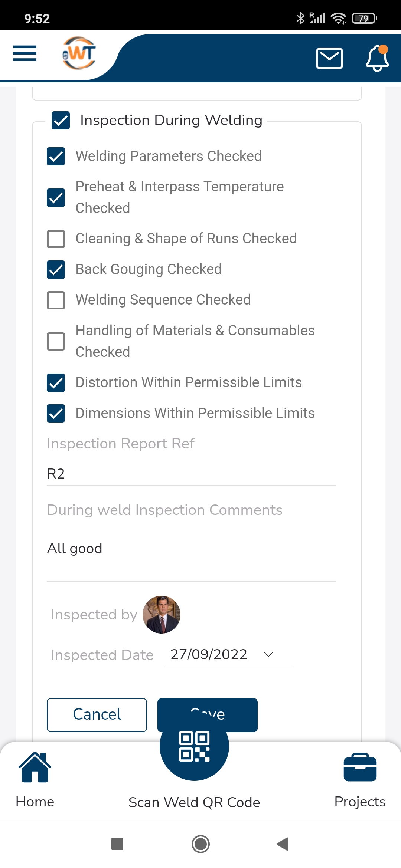The width and height of the screenshot is (401, 868).
Task: Tap the Scan Weld QR Code button
Action: [194, 746]
